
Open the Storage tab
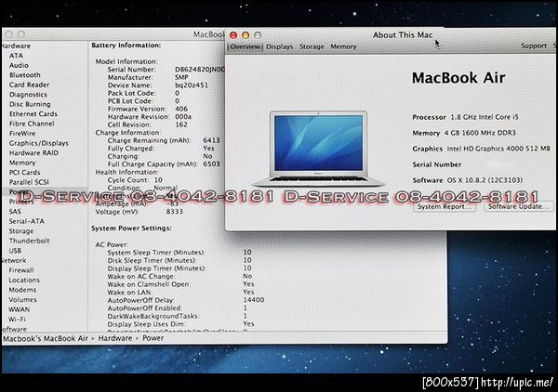[312, 46]
